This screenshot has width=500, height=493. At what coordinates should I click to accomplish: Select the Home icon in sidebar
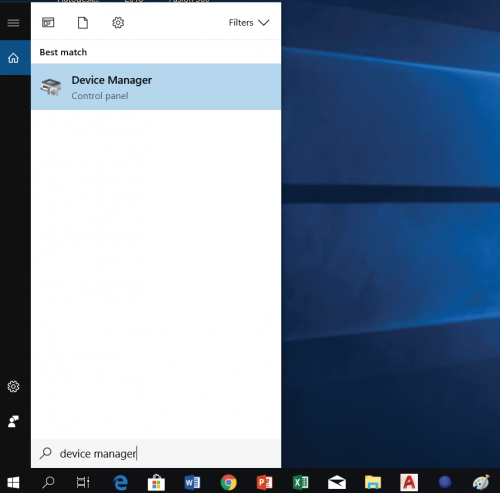click(13, 58)
